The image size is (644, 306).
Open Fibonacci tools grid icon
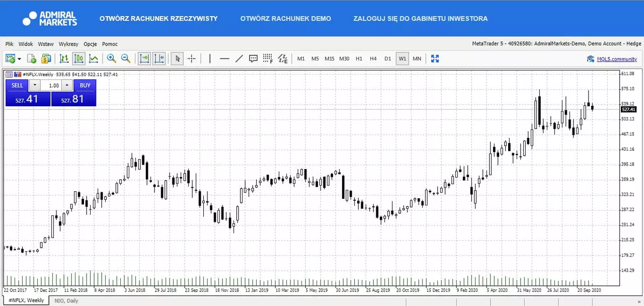point(268,59)
